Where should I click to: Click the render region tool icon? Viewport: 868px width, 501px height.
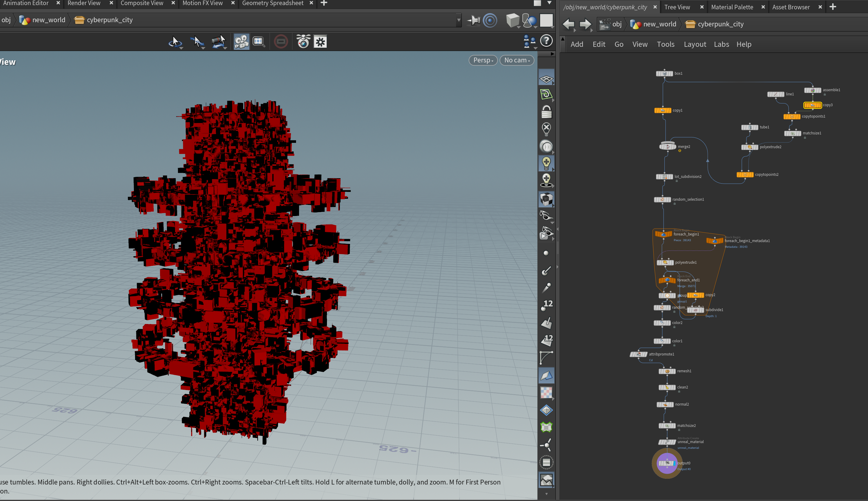(258, 42)
